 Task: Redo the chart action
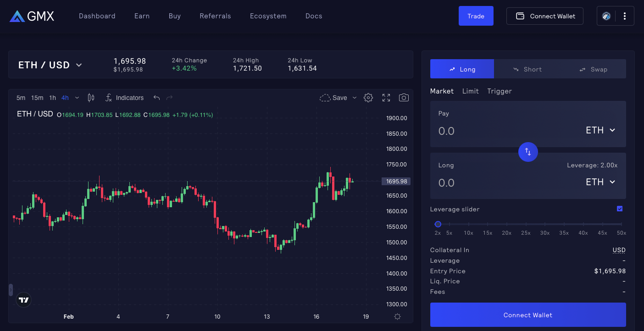(x=170, y=98)
